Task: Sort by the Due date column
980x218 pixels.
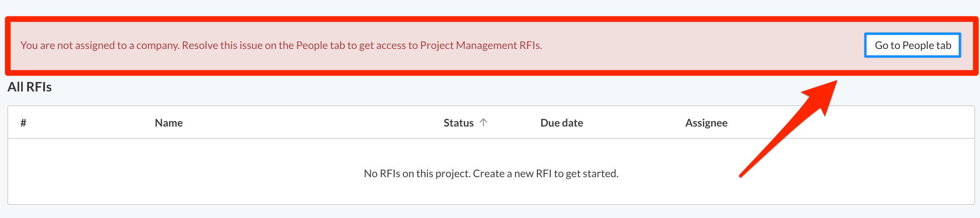Action: (x=562, y=123)
